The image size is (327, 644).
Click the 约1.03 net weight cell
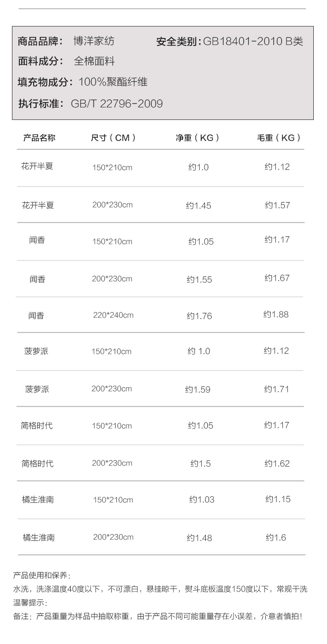point(202,499)
